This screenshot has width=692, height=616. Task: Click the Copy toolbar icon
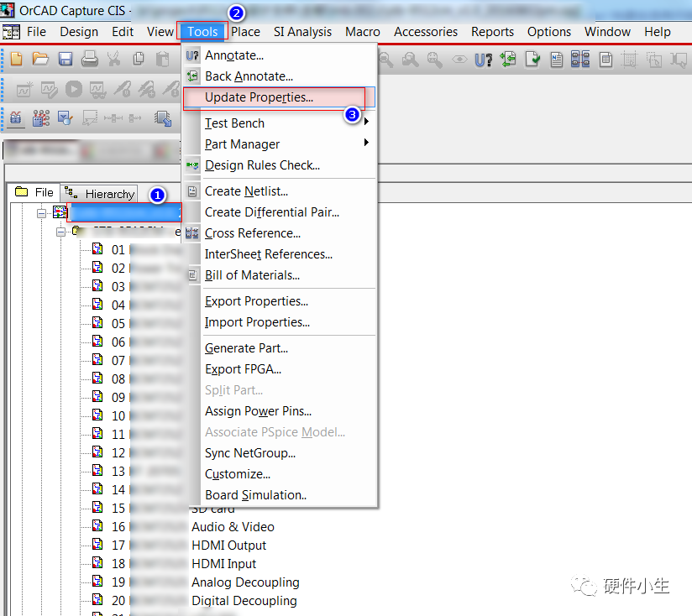[139, 59]
